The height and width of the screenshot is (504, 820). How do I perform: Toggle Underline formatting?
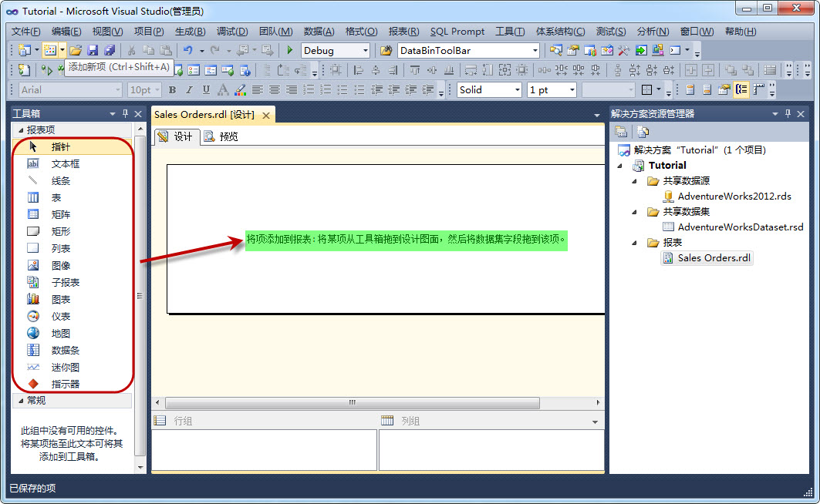[206, 90]
